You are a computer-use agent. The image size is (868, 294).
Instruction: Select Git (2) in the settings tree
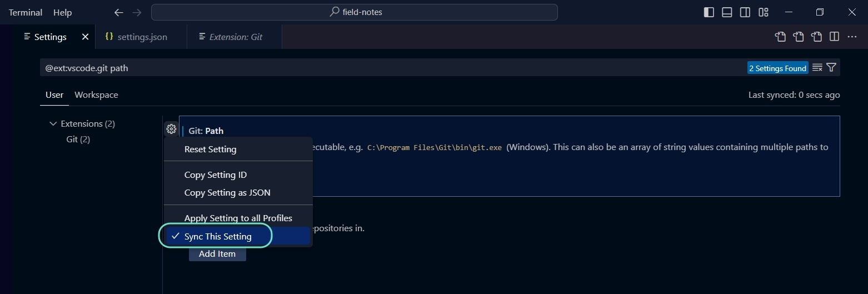click(x=78, y=139)
